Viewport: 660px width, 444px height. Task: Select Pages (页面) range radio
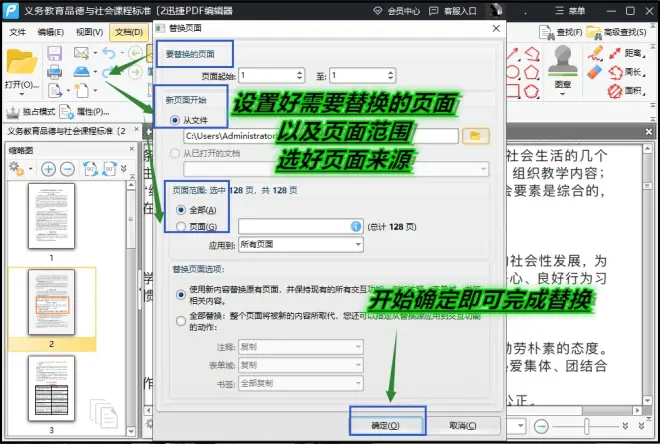[181, 227]
